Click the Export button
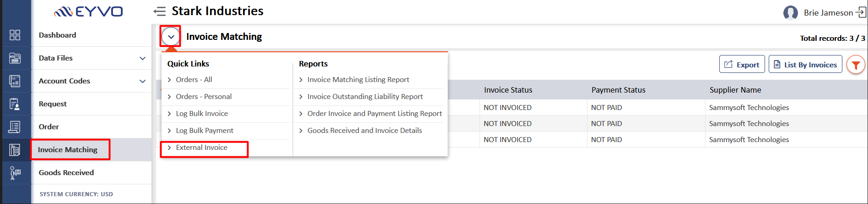 pyautogui.click(x=742, y=65)
